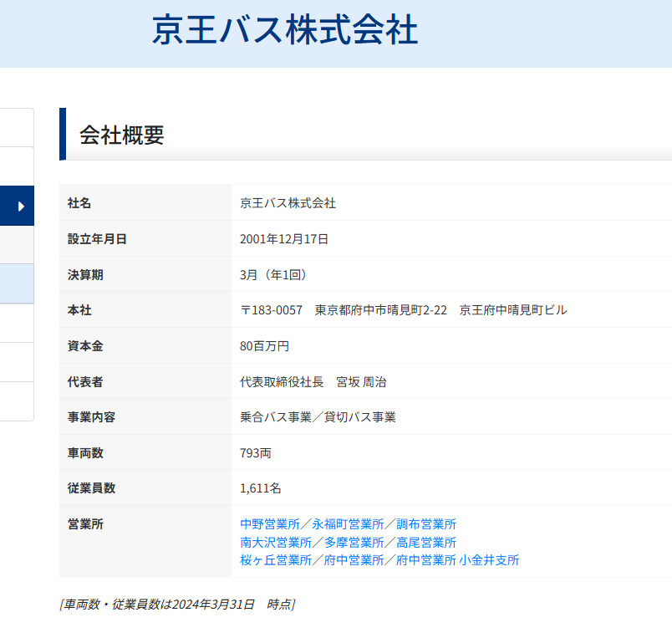
Task: Select the light blue highlighted sidebar item
Action: click(17, 283)
